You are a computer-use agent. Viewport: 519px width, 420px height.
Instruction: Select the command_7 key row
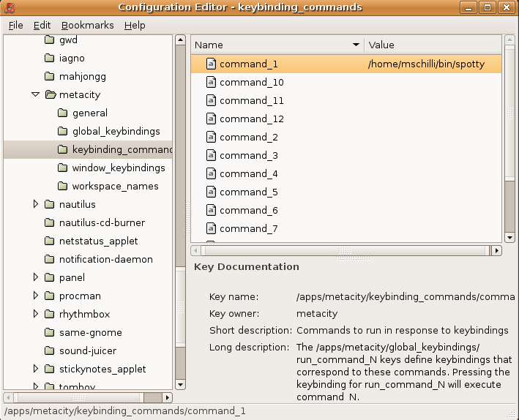coord(346,228)
